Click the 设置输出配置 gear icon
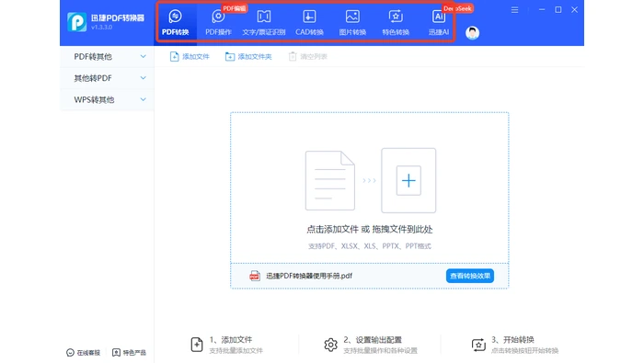The width and height of the screenshot is (644, 363). coord(330,345)
